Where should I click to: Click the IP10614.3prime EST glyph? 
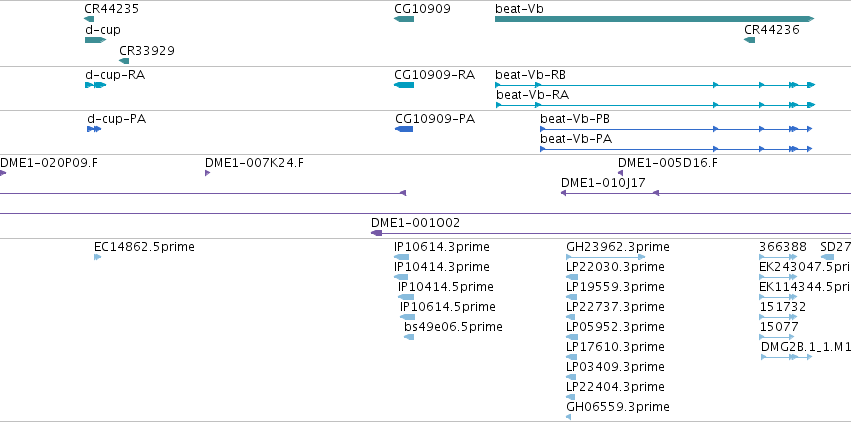[x=402, y=257]
